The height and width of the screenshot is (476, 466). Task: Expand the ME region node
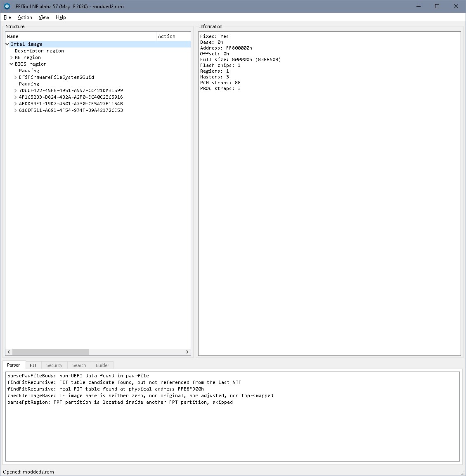point(12,57)
